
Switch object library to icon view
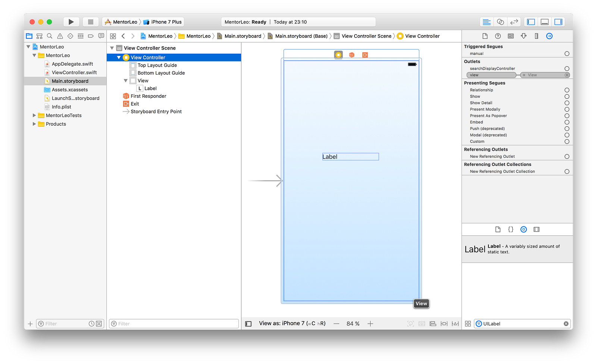point(468,324)
